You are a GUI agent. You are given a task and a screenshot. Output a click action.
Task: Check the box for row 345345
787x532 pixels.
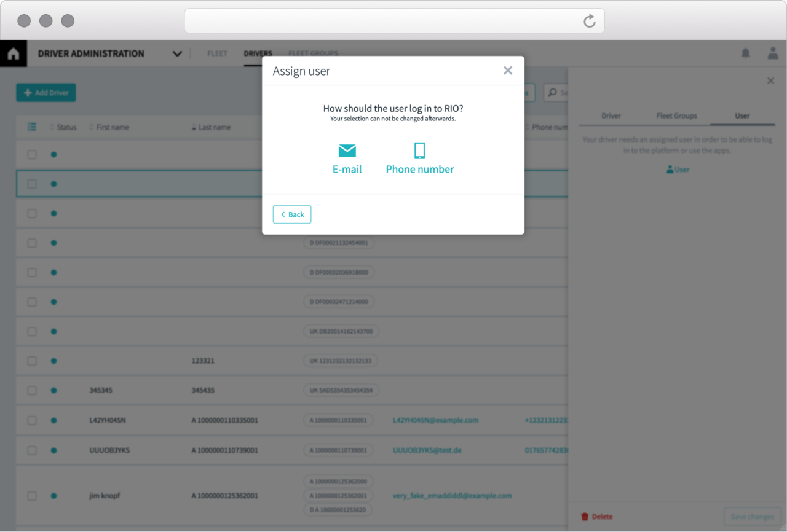(x=32, y=391)
